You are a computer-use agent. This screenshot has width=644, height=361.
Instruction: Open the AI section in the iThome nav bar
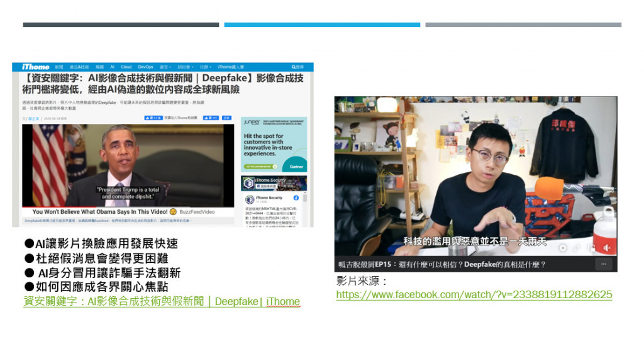pyautogui.click(x=112, y=67)
